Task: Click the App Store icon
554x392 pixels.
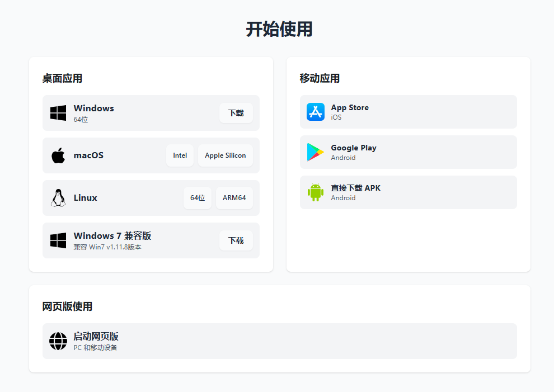Action: [316, 112]
